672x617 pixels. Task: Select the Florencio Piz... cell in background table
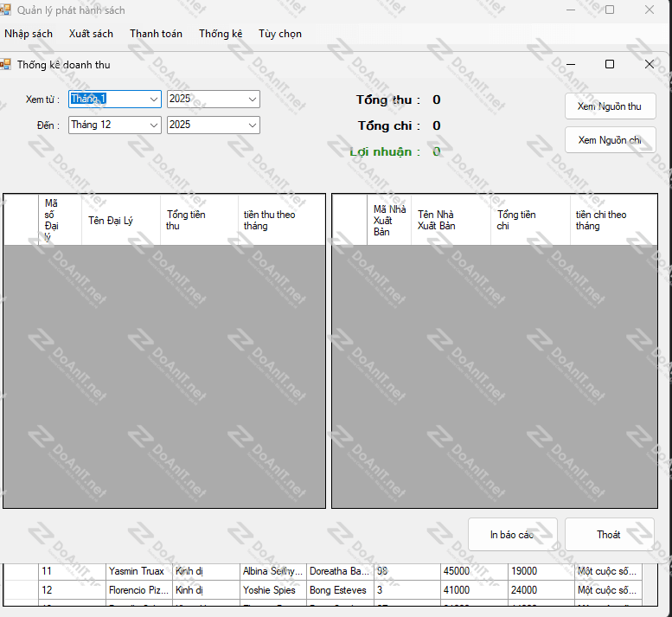tap(139, 590)
